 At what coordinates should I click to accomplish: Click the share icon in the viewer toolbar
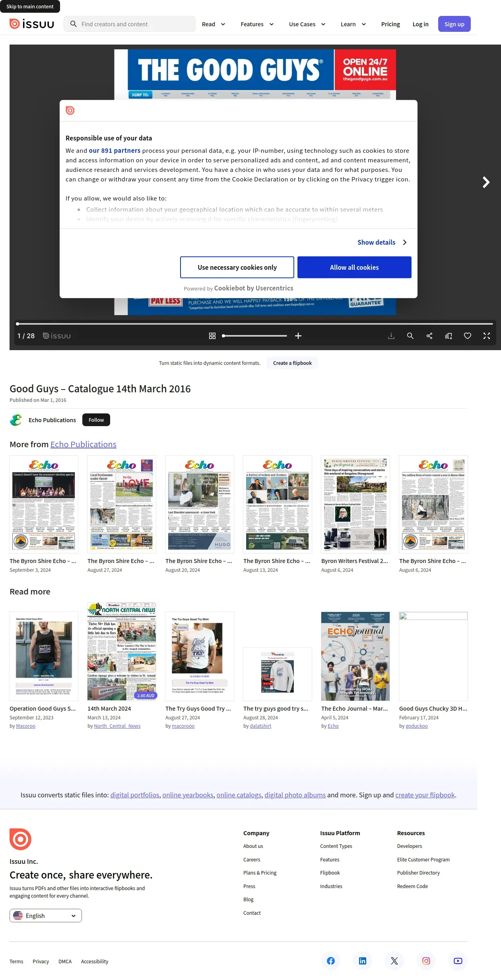pos(429,336)
